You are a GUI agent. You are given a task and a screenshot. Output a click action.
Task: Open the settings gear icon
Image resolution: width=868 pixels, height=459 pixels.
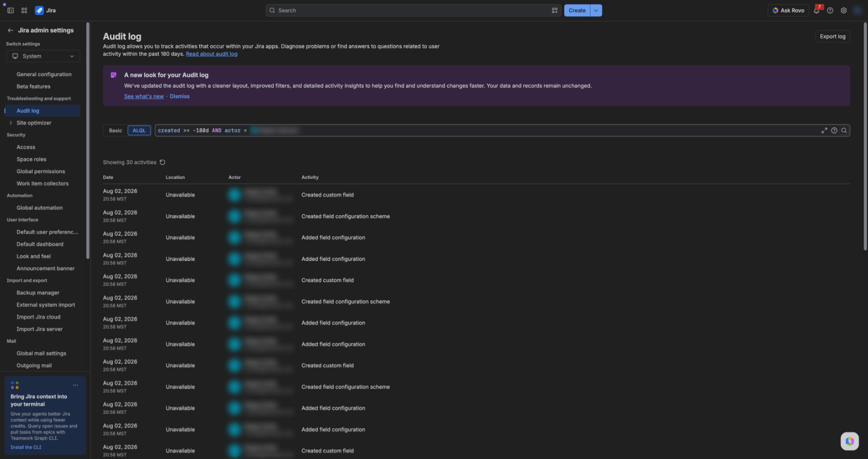pos(844,10)
